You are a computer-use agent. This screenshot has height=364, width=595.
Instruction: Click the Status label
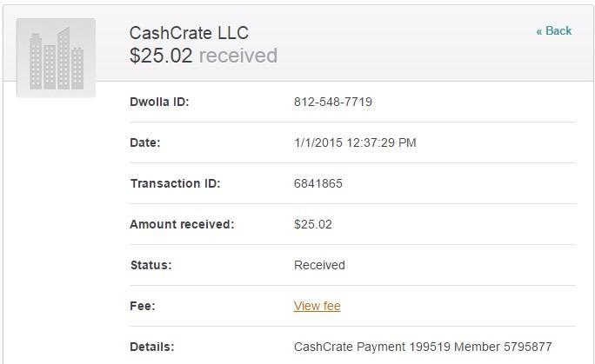pos(150,265)
